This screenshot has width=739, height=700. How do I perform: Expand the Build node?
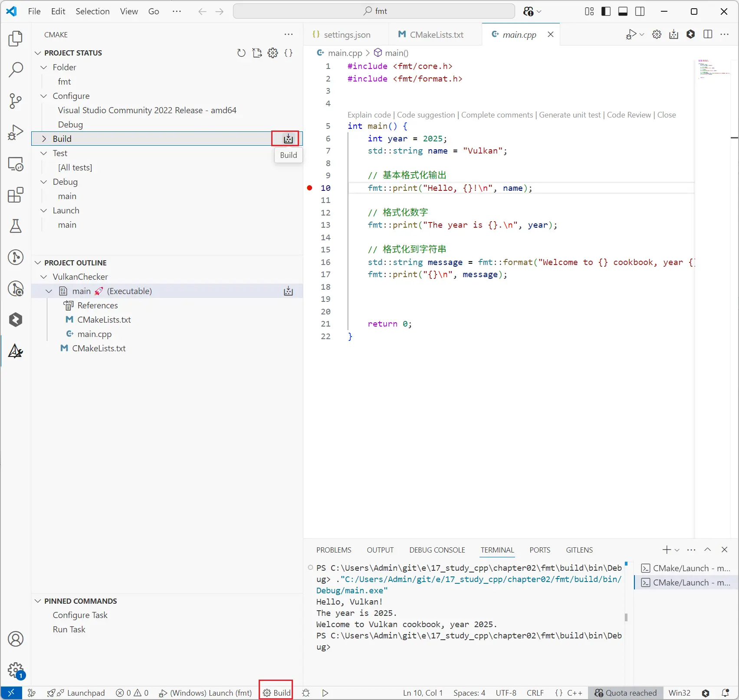43,139
